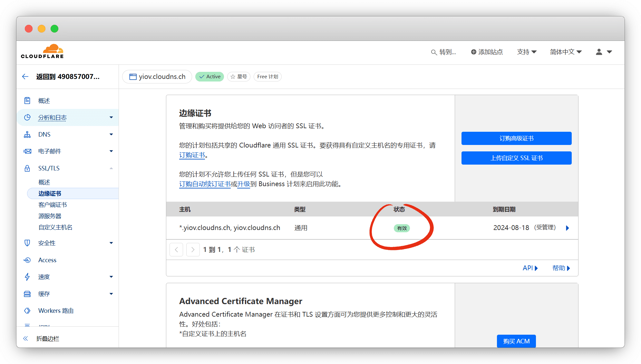Click the back arrow beside 返回到
Image resolution: width=641 pixels, height=364 pixels.
(25, 77)
